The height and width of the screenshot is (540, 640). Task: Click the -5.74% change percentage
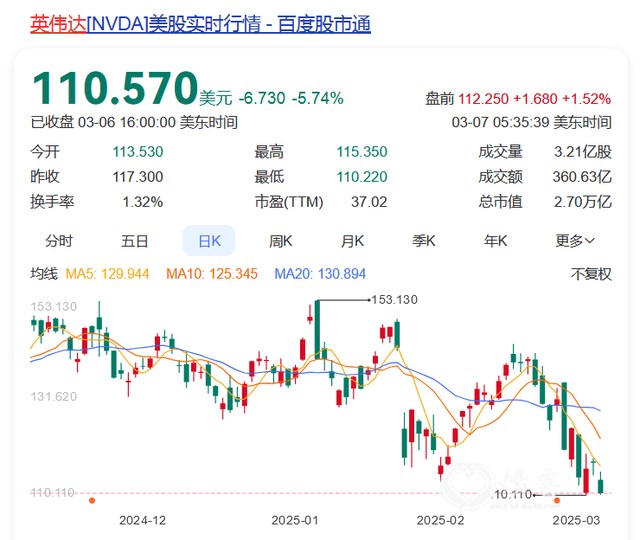[x=318, y=98]
